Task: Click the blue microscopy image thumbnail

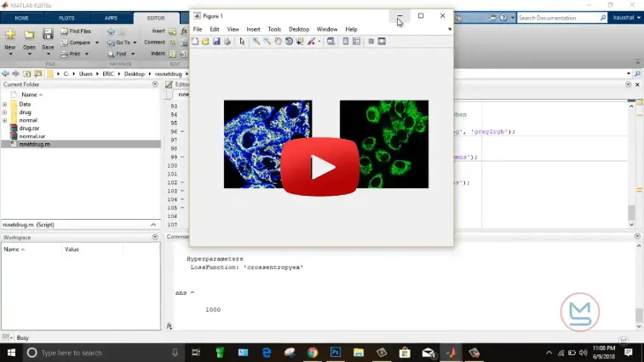Action: point(267,144)
